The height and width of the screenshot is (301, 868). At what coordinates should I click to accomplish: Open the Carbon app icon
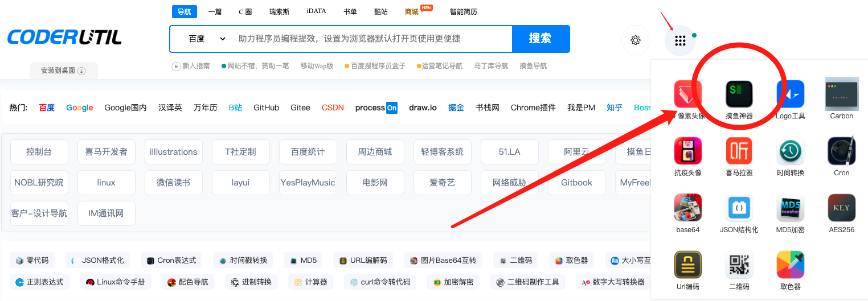(x=842, y=94)
